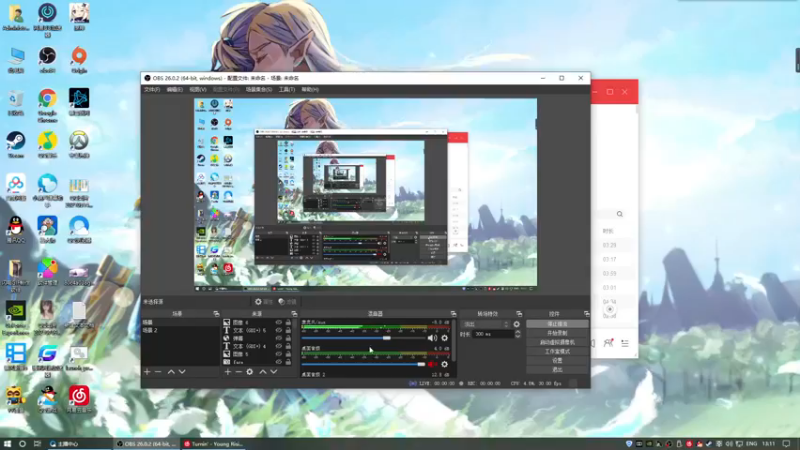The width and height of the screenshot is (800, 450).
Task: Remove the selected source with the minus icon
Action: (x=238, y=372)
